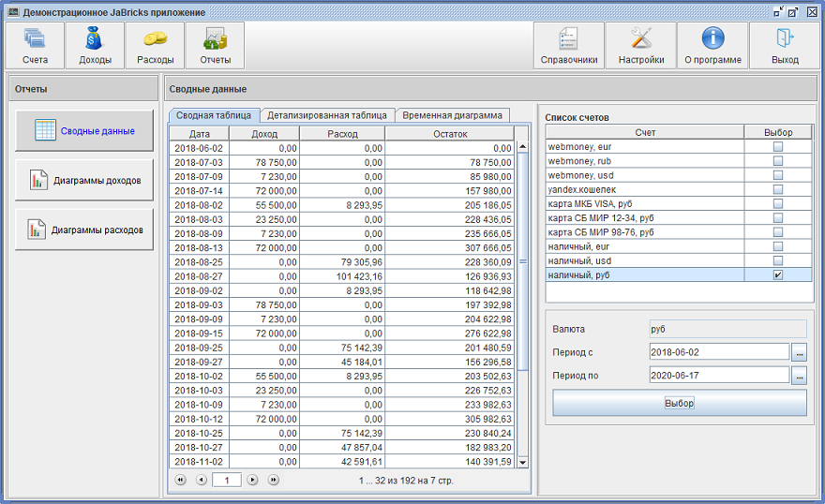Open the Расходы expenses section
This screenshot has height=504, width=825.
click(x=156, y=45)
